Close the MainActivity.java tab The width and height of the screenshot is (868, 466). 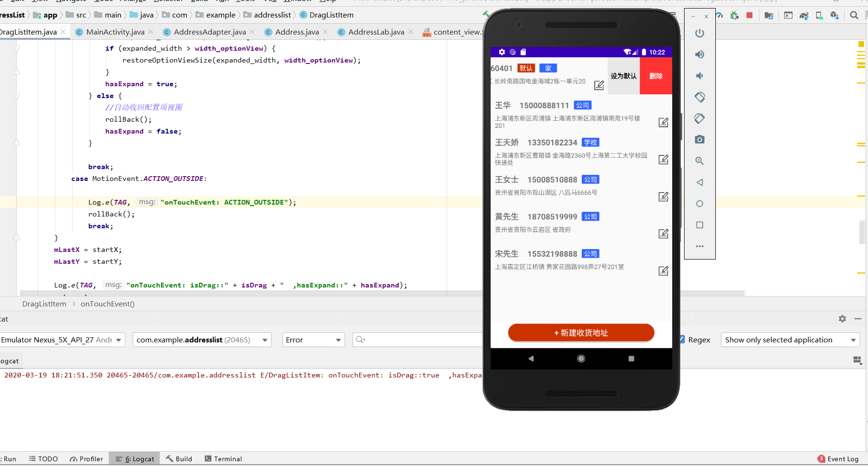coord(151,32)
